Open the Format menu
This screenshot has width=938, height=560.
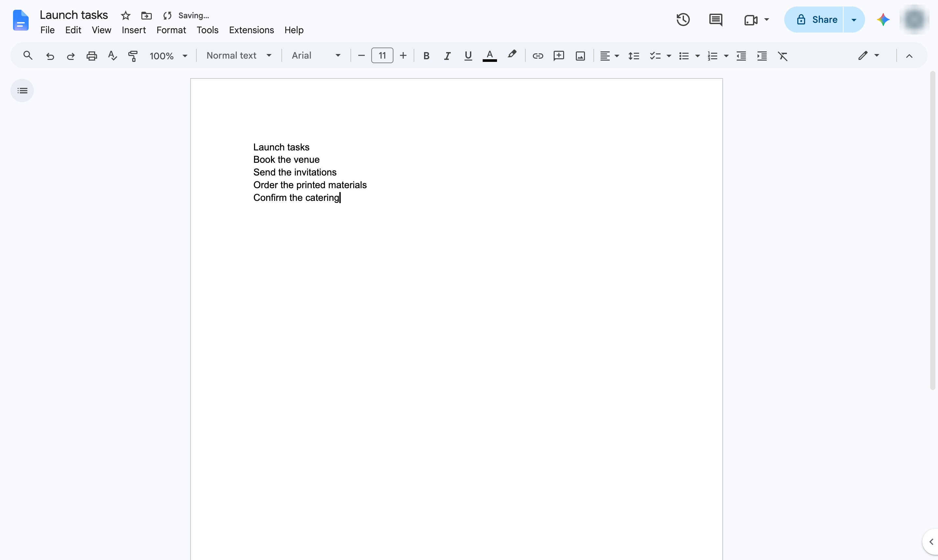pos(171,30)
